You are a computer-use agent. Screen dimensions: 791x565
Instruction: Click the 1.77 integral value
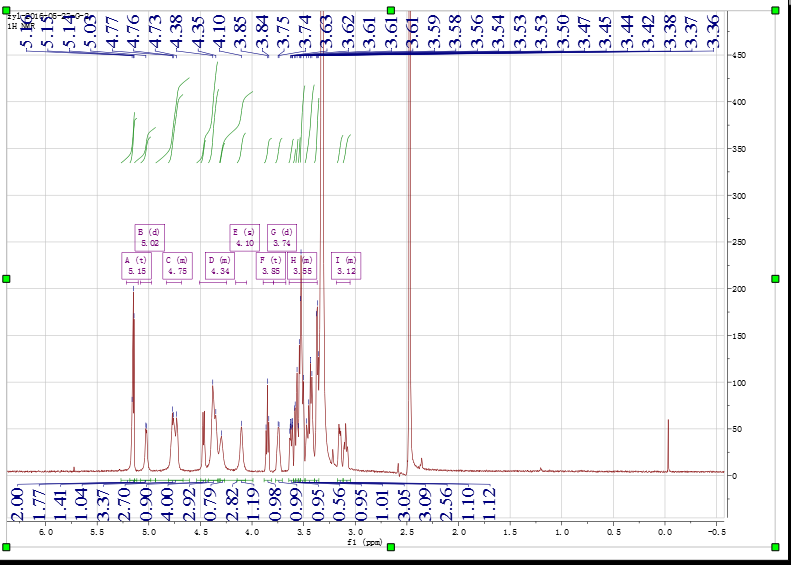39,504
